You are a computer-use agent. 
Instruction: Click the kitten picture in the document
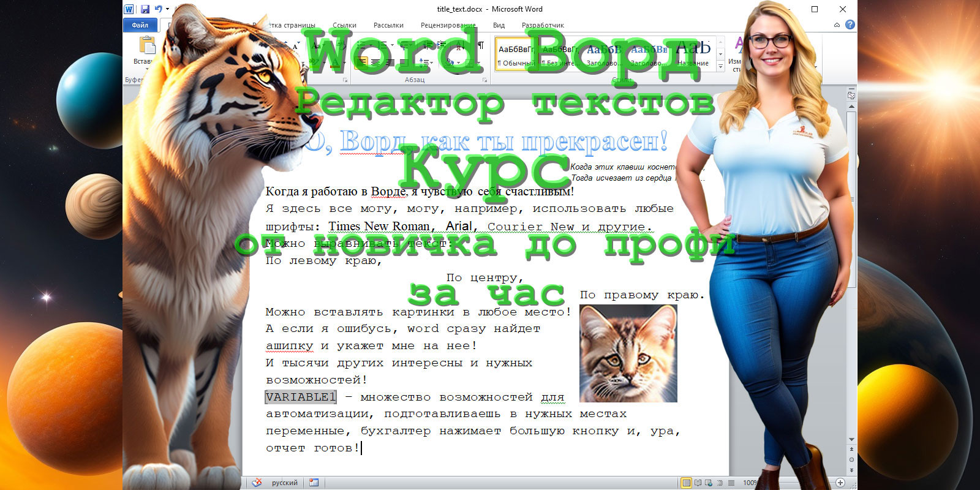tap(628, 353)
